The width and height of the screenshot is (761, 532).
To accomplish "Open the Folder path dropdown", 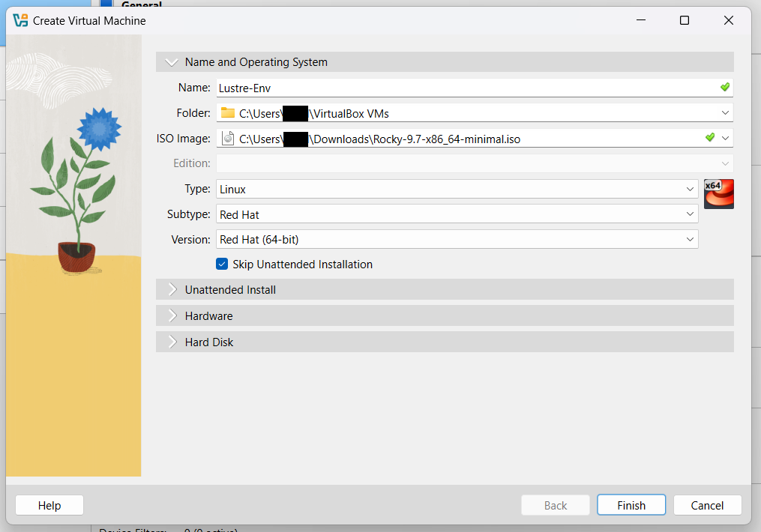I will [x=725, y=113].
